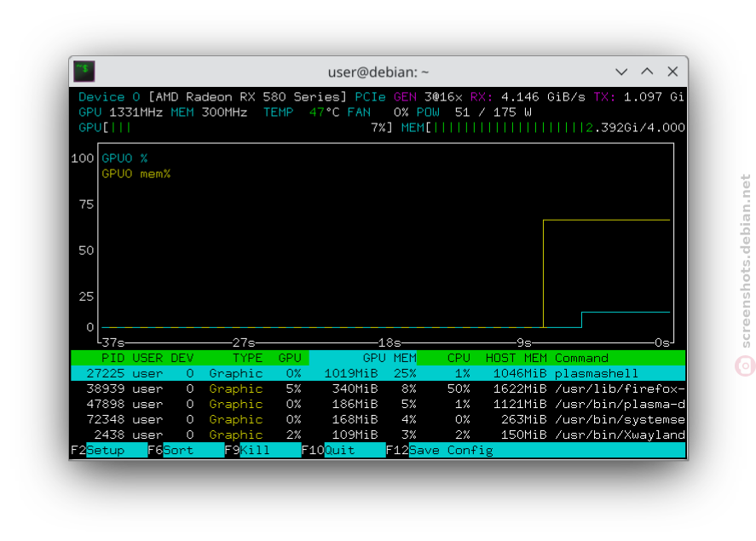Click PID 47898 in the process list
Image resolution: width=756 pixels, height=541 pixels.
(x=105, y=404)
